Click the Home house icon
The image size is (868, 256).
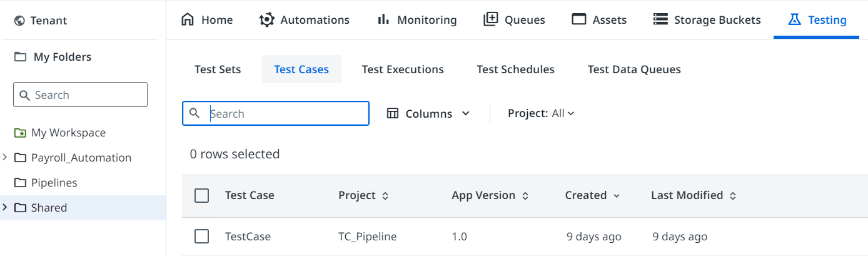188,20
